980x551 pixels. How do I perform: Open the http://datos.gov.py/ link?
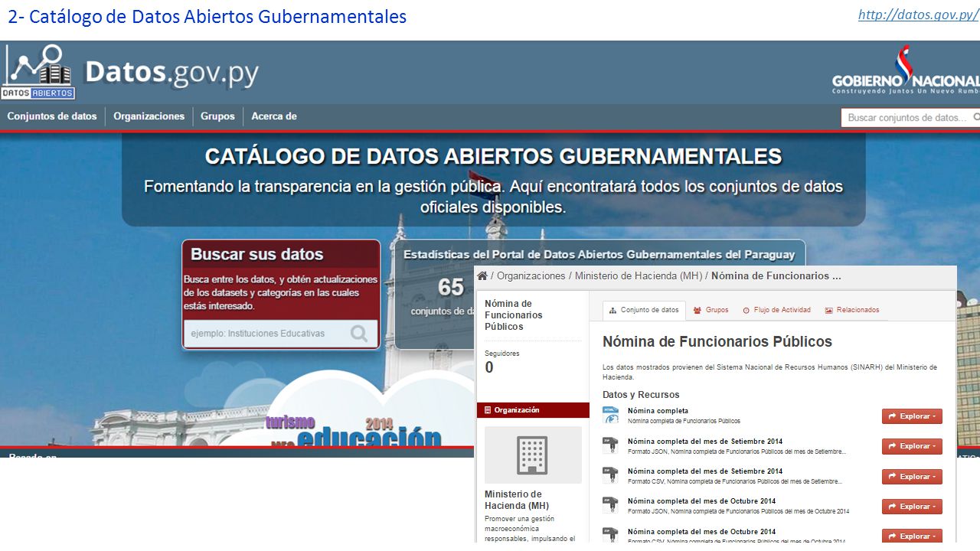pos(918,15)
